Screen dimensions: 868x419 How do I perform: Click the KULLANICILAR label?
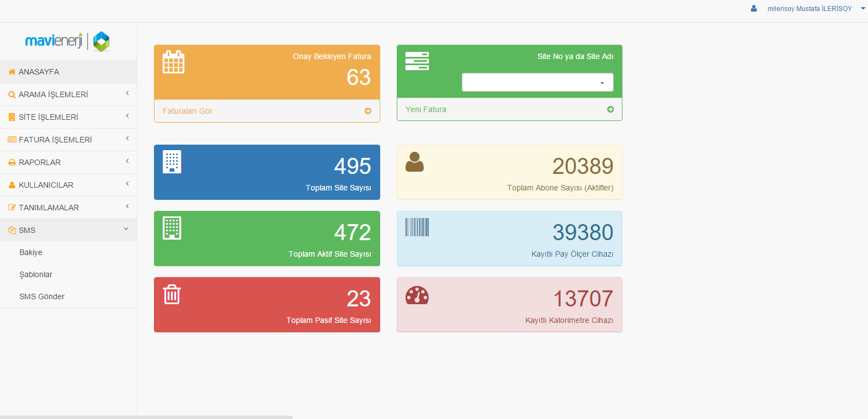[46, 185]
